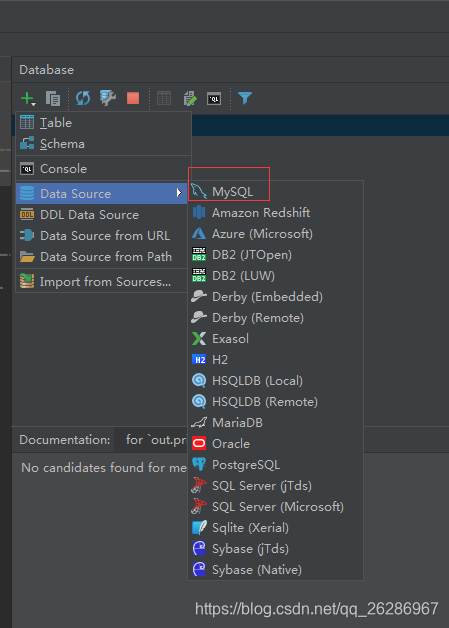Viewport: 449px width, 628px height.
Task: Click the Duplicate data source icon
Action: [53, 98]
